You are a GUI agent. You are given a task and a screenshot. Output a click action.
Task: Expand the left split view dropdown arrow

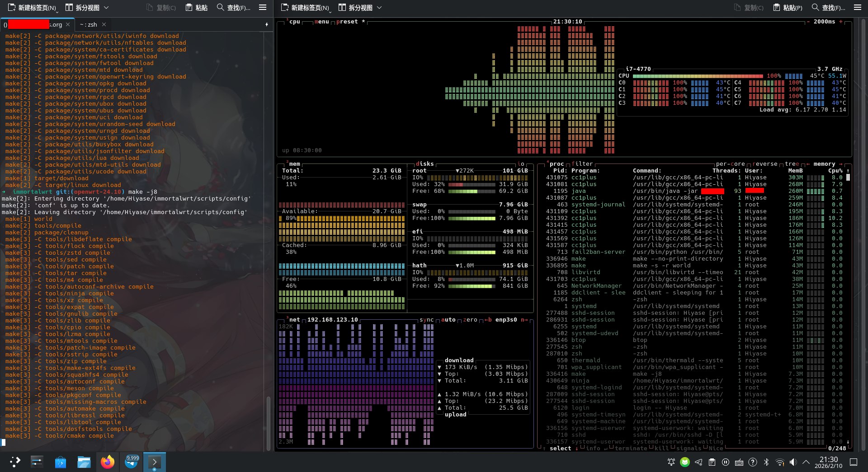click(x=107, y=8)
